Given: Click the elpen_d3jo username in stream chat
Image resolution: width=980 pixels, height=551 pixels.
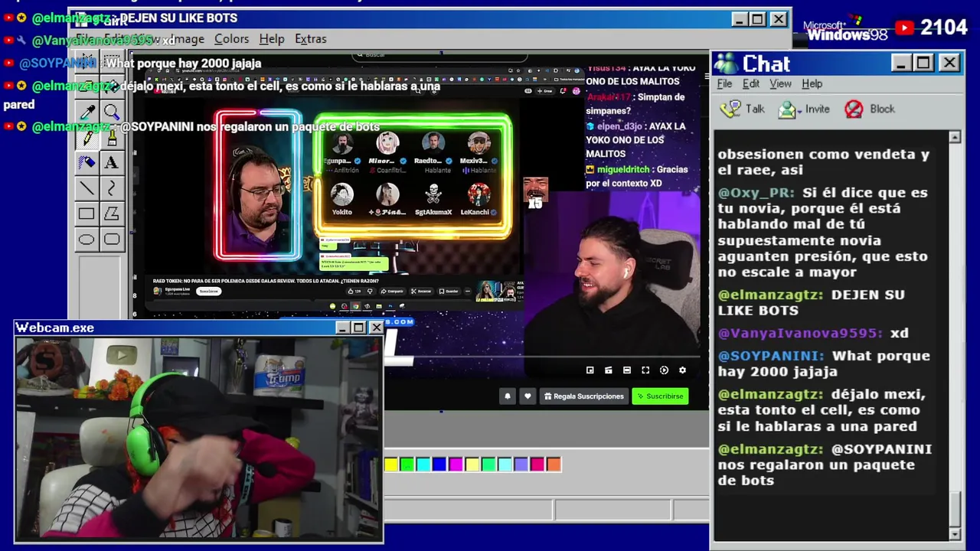Looking at the screenshot, I should pos(619,126).
